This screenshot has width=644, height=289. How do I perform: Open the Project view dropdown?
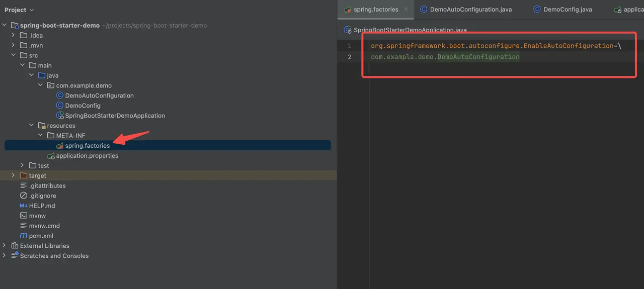[19, 10]
